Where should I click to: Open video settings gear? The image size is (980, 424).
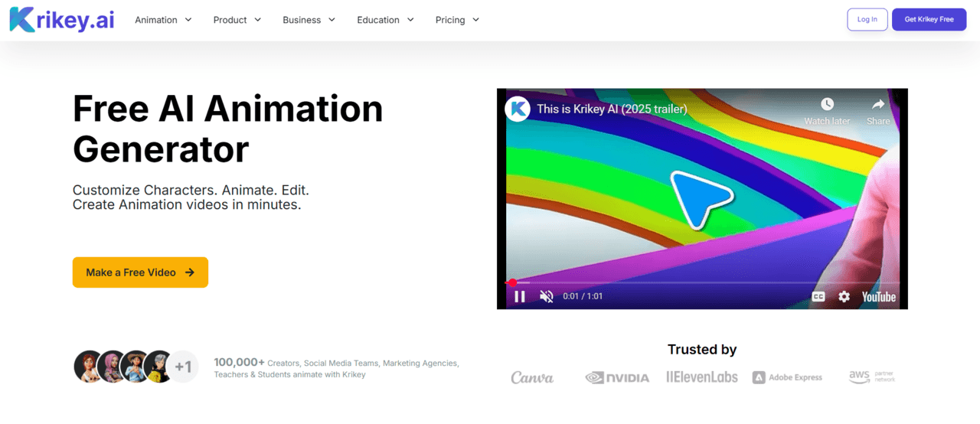click(x=844, y=296)
